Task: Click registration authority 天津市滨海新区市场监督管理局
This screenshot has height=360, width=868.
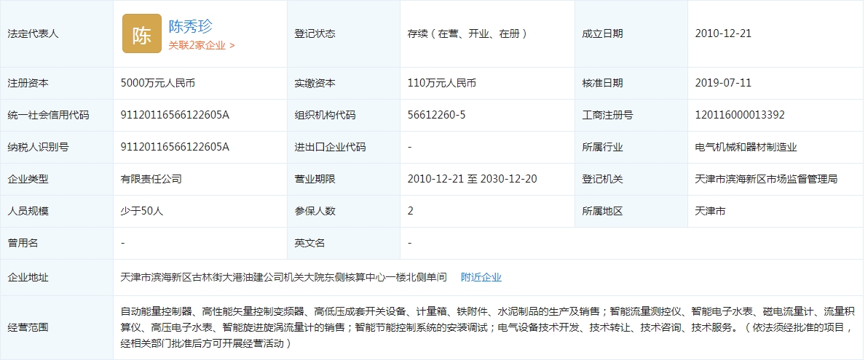Action: coord(766,179)
